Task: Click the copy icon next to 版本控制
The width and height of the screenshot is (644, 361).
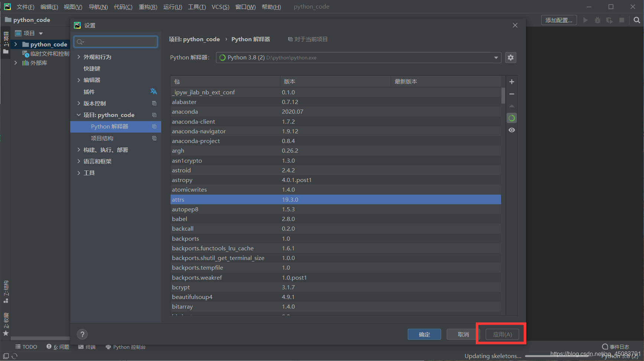Action: 154,103
